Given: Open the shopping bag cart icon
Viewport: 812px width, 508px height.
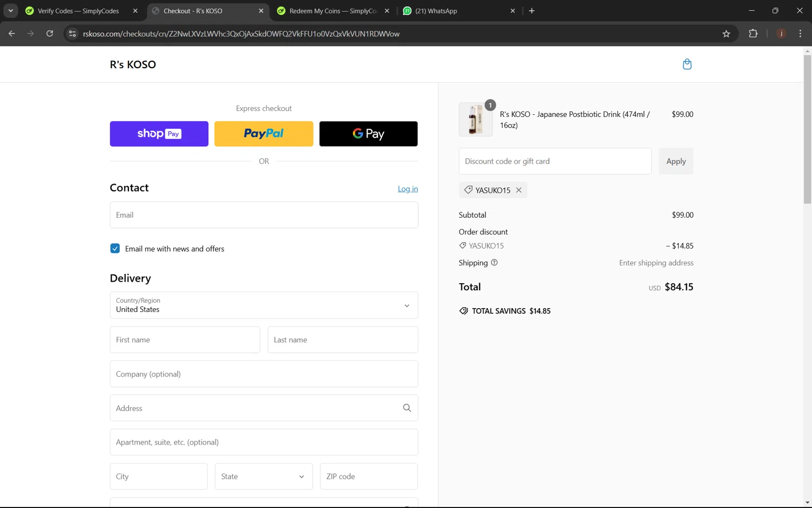Looking at the screenshot, I should (x=687, y=64).
